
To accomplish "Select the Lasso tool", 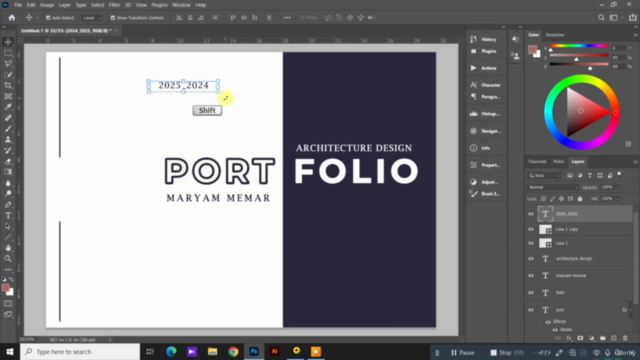I will (x=8, y=64).
